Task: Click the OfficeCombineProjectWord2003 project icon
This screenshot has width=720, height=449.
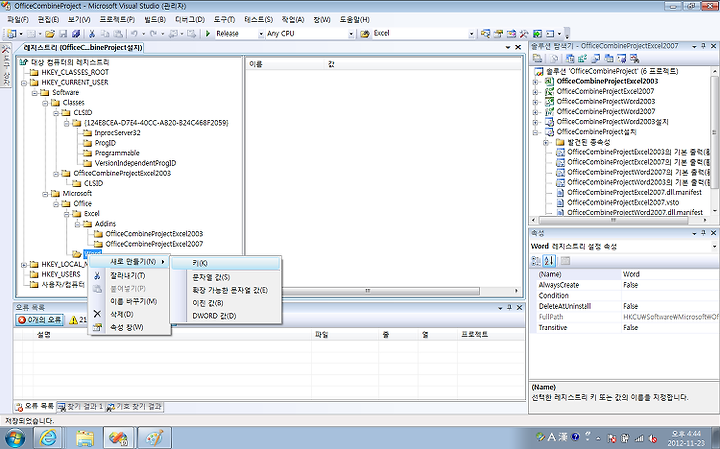Action: pyautogui.click(x=549, y=101)
